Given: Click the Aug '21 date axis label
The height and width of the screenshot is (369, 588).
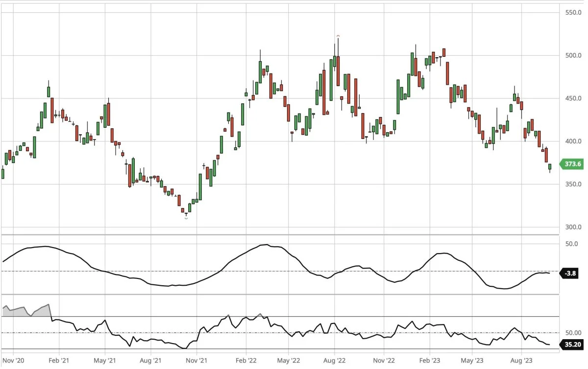Looking at the screenshot, I should 151,361.
